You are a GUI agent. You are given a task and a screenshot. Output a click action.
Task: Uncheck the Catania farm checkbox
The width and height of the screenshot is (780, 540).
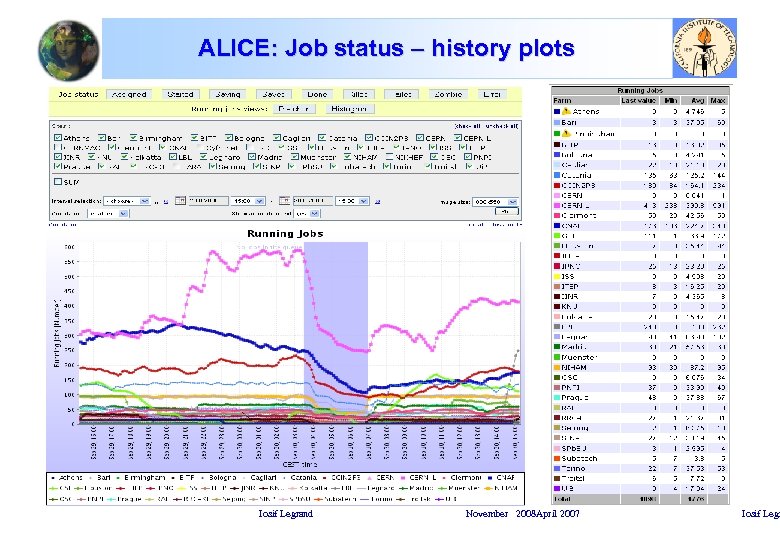point(322,138)
